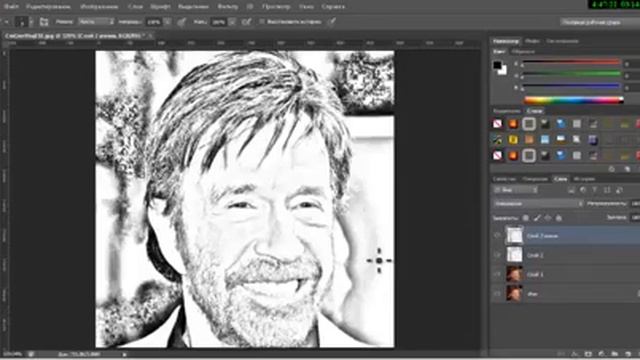Toggle pressure for opacity icon
The image size is (640, 360).
click(x=182, y=22)
